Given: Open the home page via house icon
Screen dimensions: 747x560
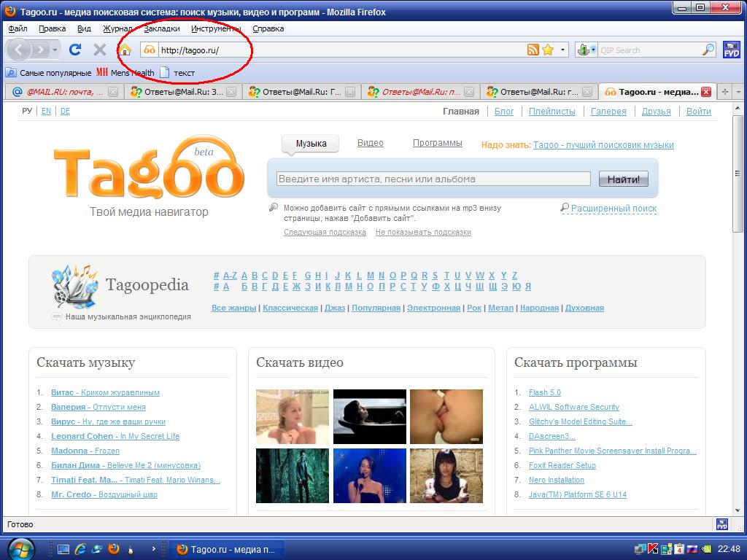Looking at the screenshot, I should 124,50.
